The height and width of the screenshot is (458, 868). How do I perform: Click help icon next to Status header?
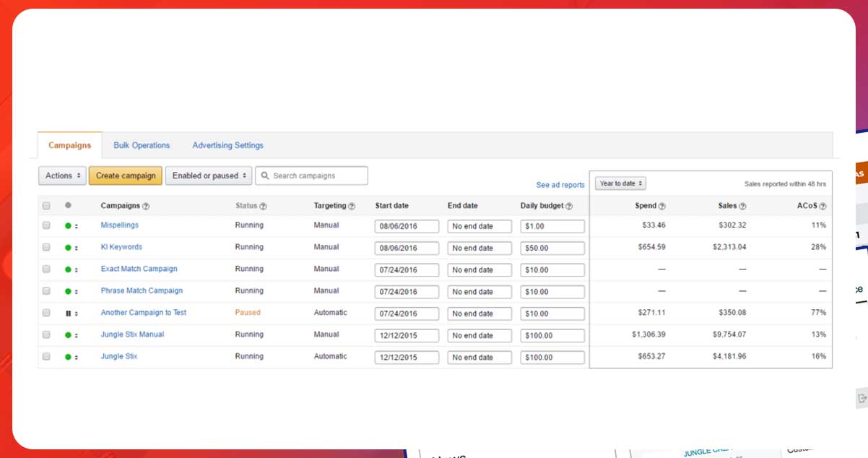click(x=263, y=207)
